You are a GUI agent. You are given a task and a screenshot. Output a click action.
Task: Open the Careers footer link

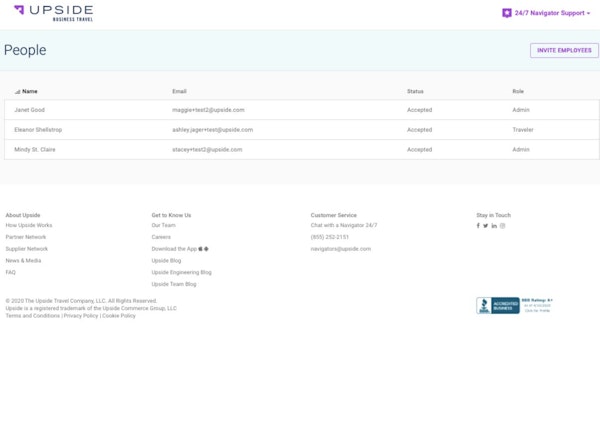161,237
